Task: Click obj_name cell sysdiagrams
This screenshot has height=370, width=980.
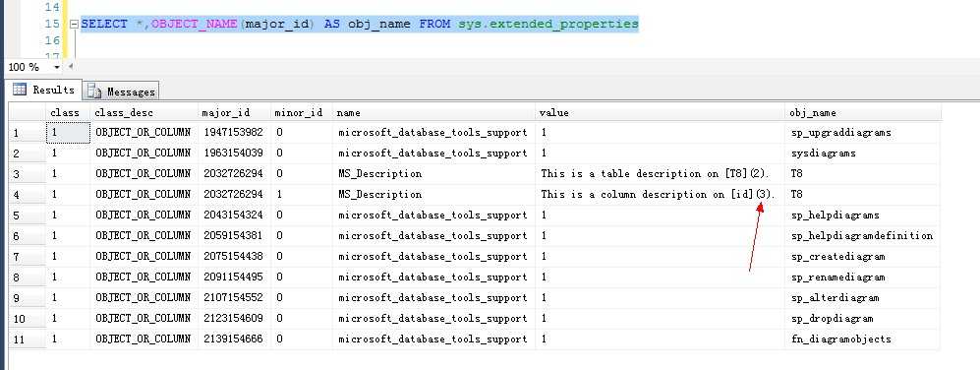Action: tap(862, 154)
